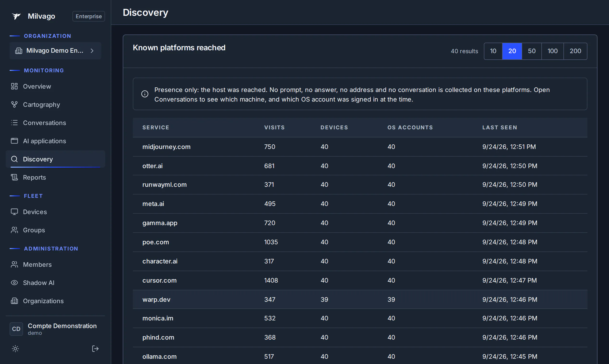Click the CD user avatar
The height and width of the screenshot is (364, 609).
[16, 329]
